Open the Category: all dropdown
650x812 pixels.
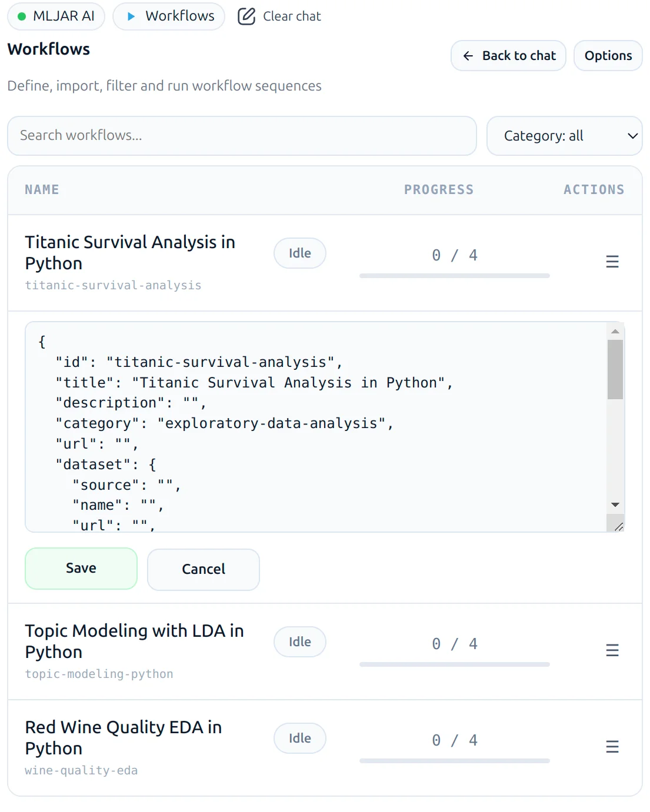pyautogui.click(x=564, y=136)
